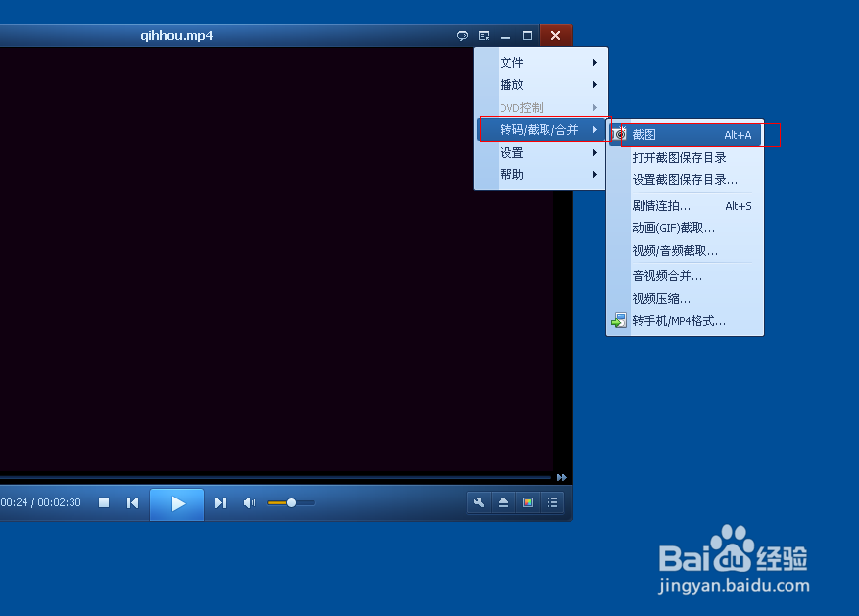
Task: Mute audio with the speaker icon
Action: coord(249,502)
